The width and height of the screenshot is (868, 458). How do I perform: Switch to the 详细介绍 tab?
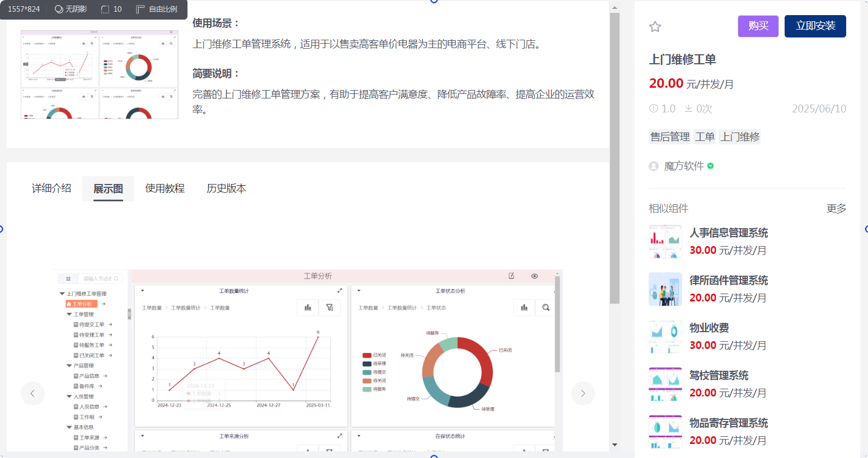[51, 188]
